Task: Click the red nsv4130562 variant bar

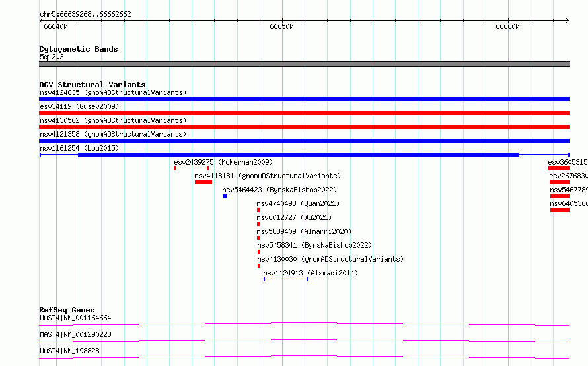Action: (x=304, y=127)
